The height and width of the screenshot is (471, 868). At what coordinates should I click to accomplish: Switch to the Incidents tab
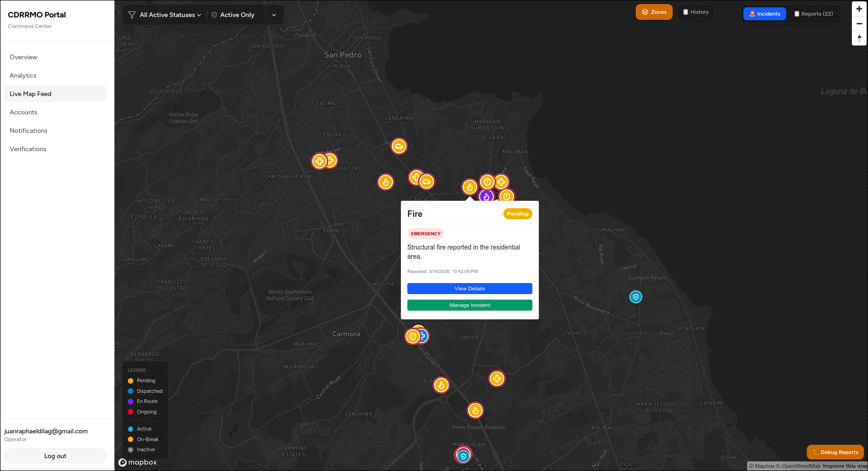coord(765,14)
